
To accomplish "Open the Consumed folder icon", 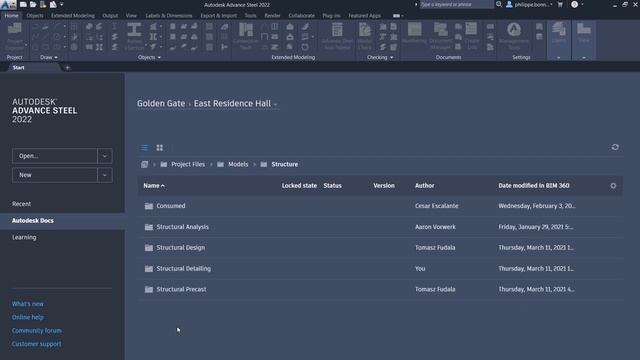I will (x=149, y=206).
